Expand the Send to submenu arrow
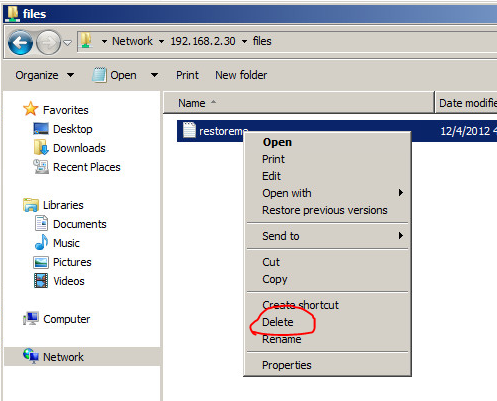Image resolution: width=497 pixels, height=401 pixels. point(401,236)
